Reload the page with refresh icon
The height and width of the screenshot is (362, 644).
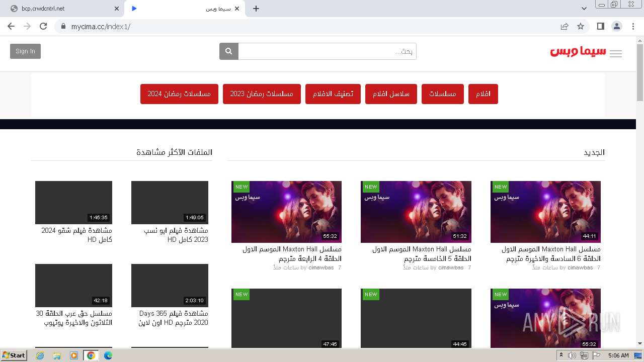(43, 26)
